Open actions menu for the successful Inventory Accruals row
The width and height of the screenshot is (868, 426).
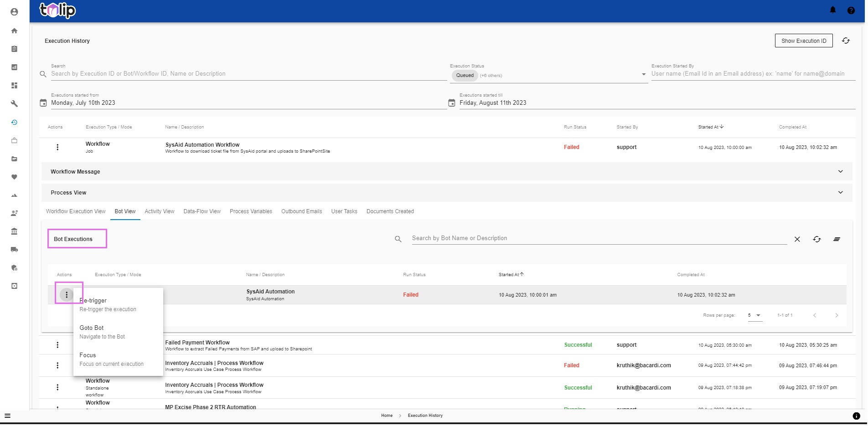[57, 387]
